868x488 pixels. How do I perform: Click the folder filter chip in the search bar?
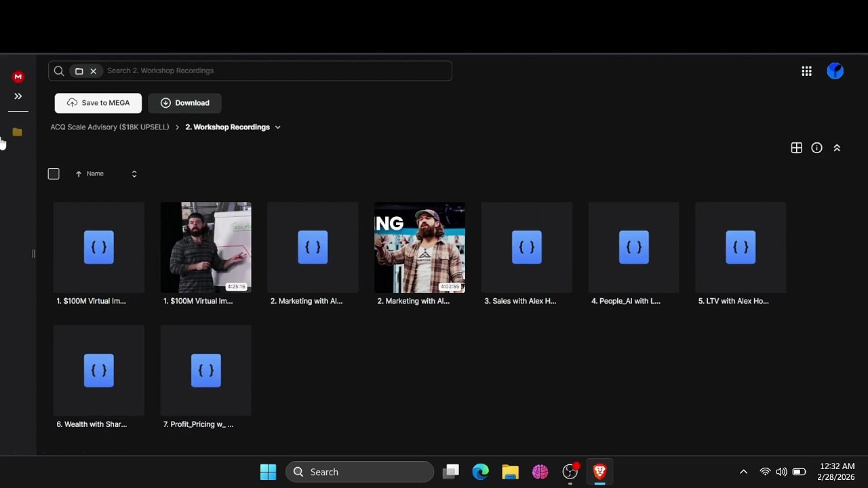[x=79, y=71]
